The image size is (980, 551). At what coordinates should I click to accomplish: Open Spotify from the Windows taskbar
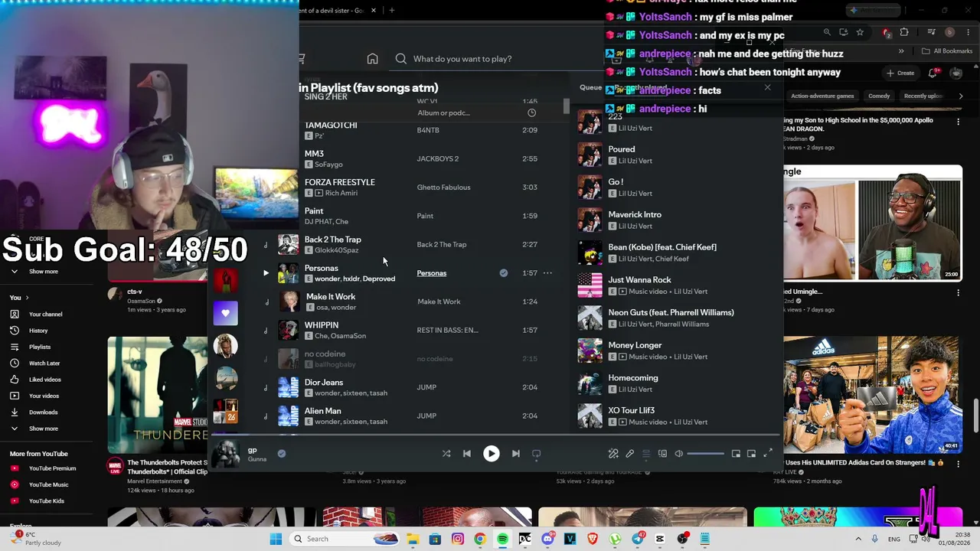pos(502,539)
